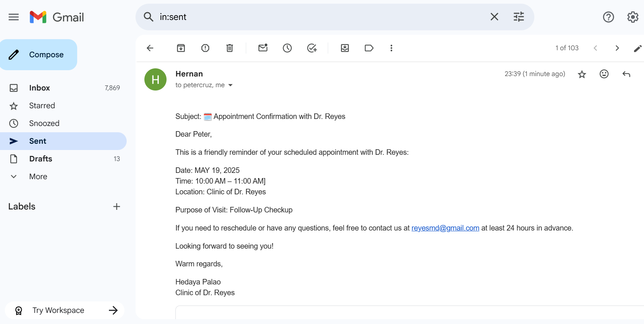Report this email as spam
The width and height of the screenshot is (644, 324).
(x=205, y=48)
